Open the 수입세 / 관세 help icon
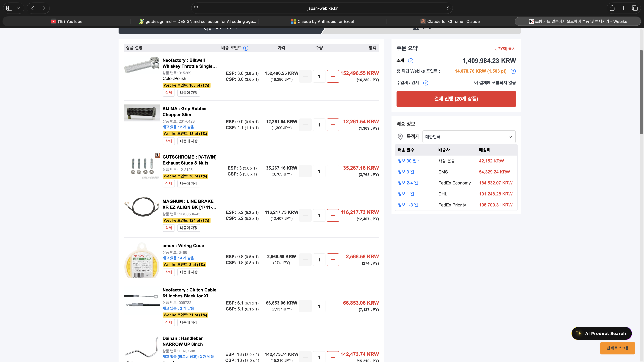Image resolution: width=644 pixels, height=362 pixels. pyautogui.click(x=425, y=83)
